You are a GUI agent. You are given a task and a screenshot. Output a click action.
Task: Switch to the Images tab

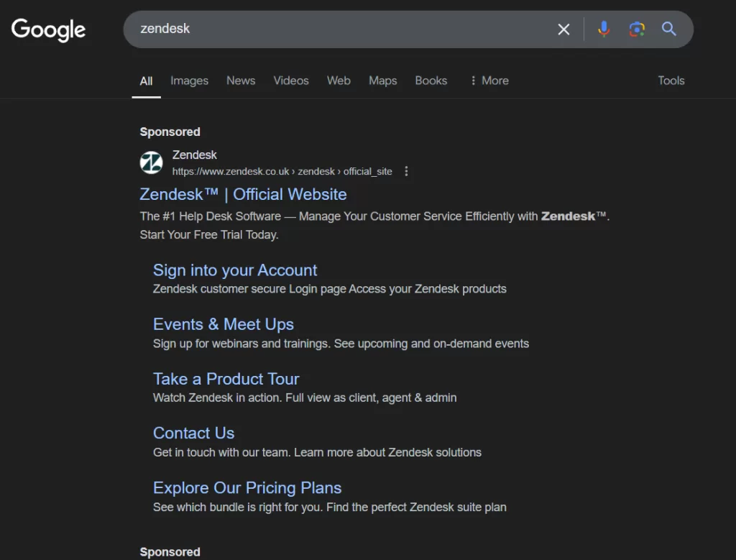pyautogui.click(x=190, y=81)
